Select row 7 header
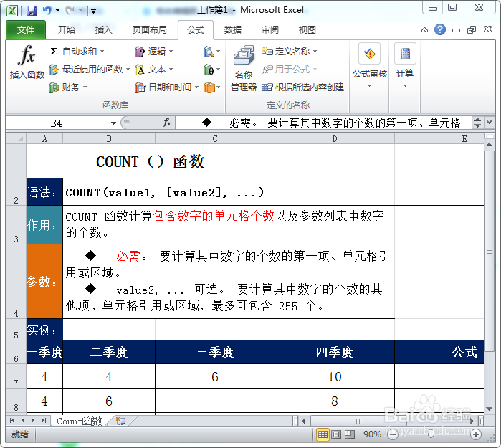Image resolution: width=501 pixels, height=448 pixels. point(16,376)
